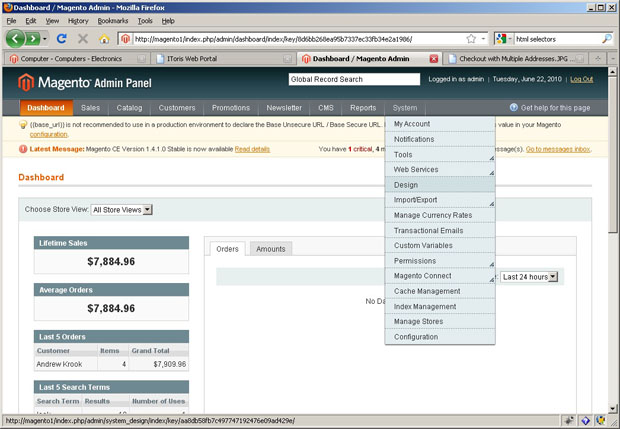The image size is (620, 429).
Task: Open new tab scroll button in tab bar
Action: (x=598, y=59)
